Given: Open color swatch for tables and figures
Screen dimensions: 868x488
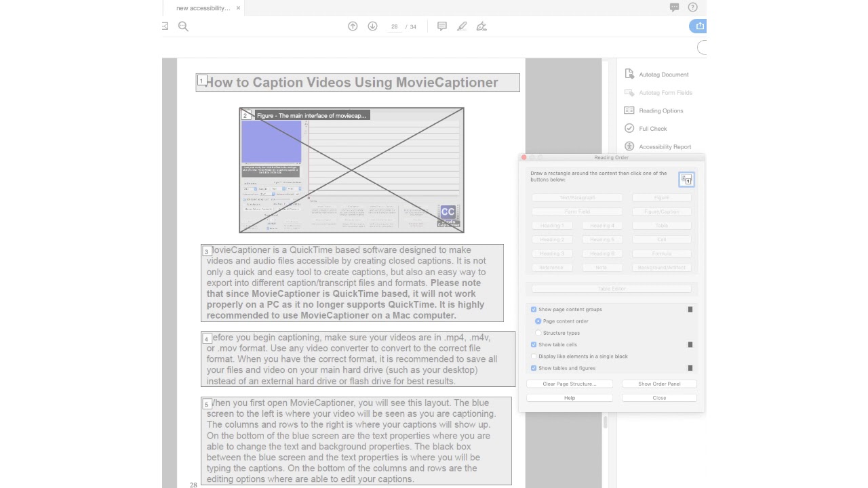Looking at the screenshot, I should click(690, 368).
